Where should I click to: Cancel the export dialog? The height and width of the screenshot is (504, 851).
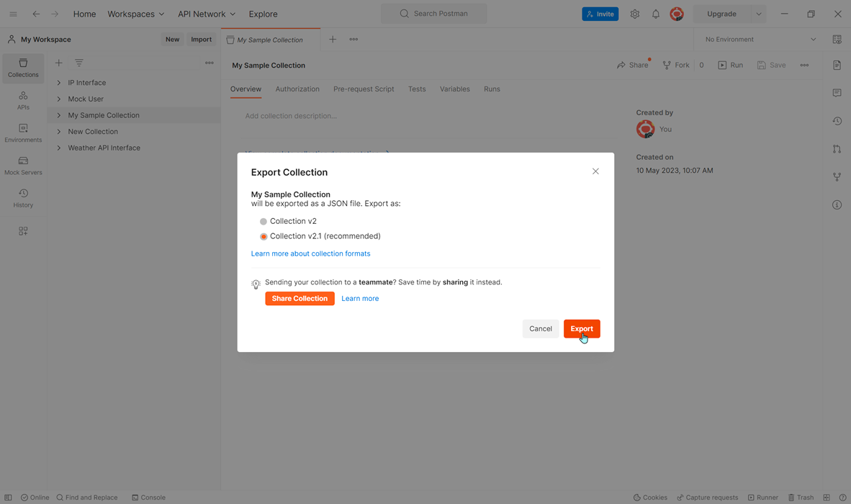click(541, 329)
